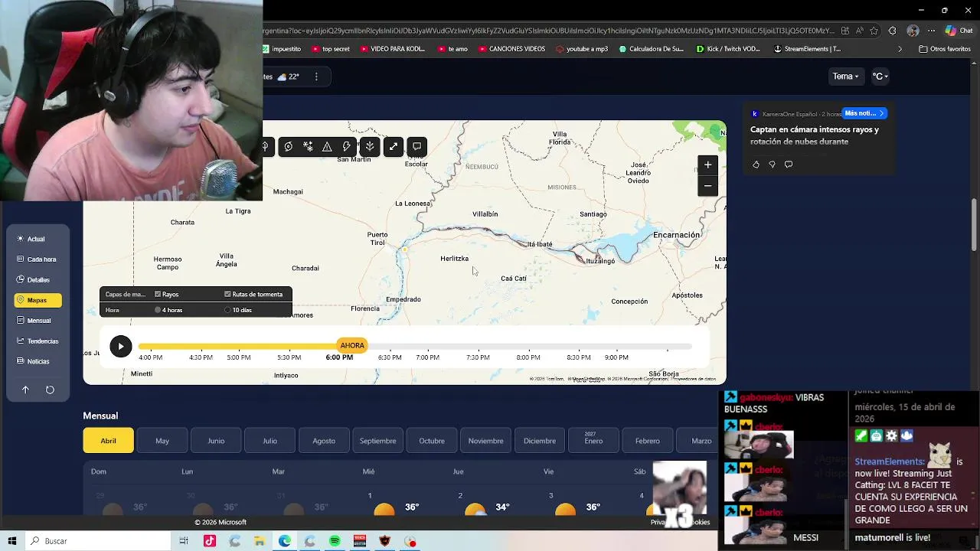
Task: Select the lightning bolt layer icon
Action: (347, 146)
